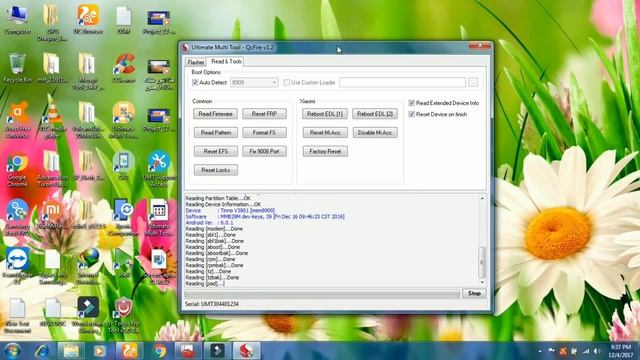Click the log panel scrollbar thumb
This screenshot has height=360, width=640.
pyautogui.click(x=482, y=262)
